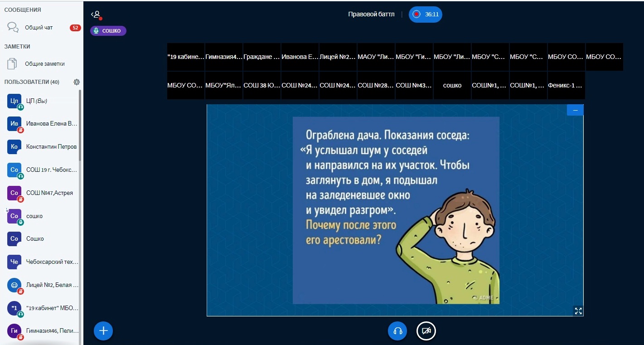Select user Иванова Елена В... in list
Image resolution: width=644 pixels, height=345 pixels.
(42, 124)
